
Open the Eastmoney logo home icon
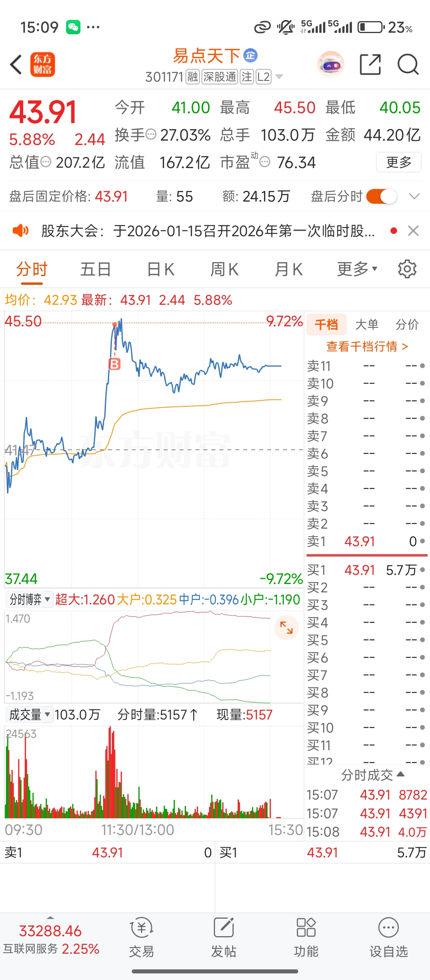[43, 65]
